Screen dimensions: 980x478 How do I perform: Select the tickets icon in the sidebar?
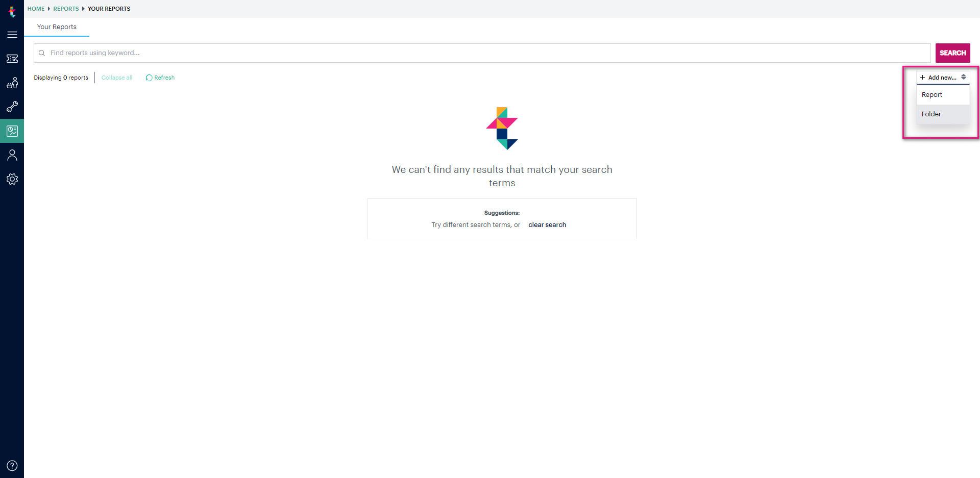12,59
